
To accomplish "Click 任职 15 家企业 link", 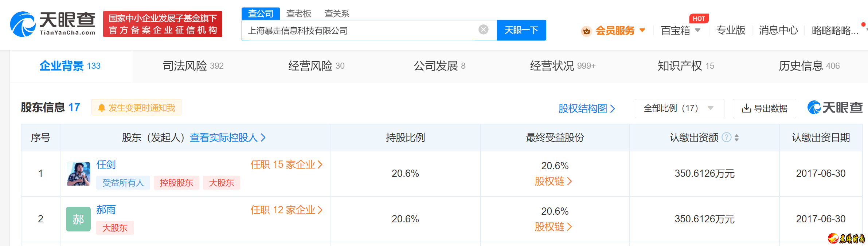I will pos(286,164).
